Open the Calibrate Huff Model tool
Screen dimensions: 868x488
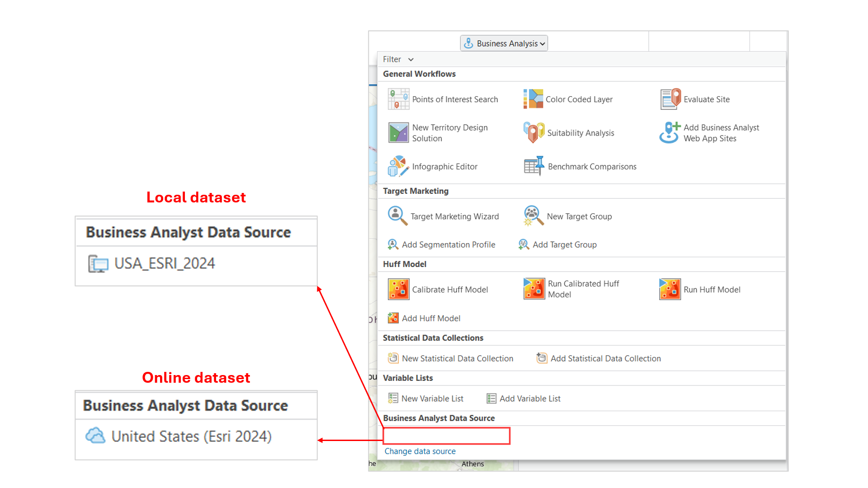449,290
